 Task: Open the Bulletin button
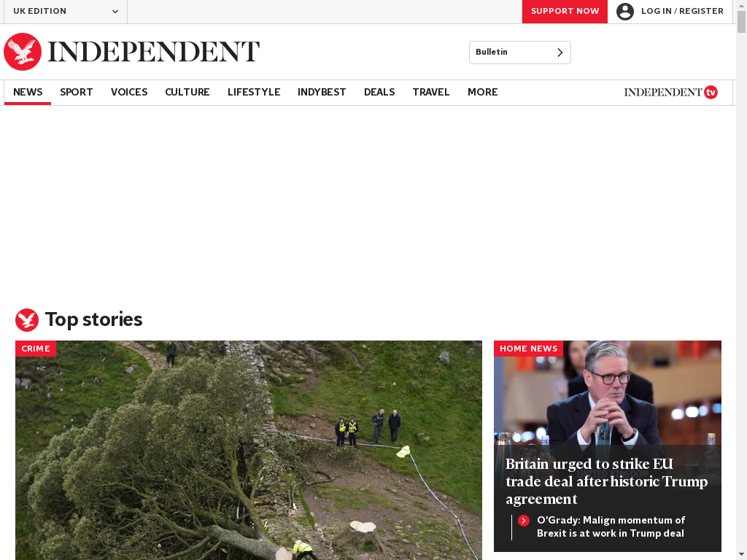pos(519,52)
